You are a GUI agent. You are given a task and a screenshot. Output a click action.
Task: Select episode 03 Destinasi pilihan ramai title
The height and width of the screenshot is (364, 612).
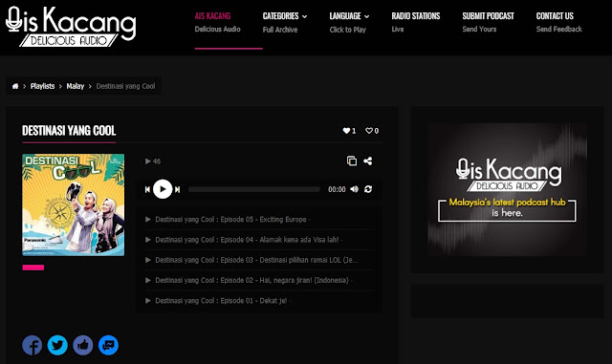pos(256,260)
